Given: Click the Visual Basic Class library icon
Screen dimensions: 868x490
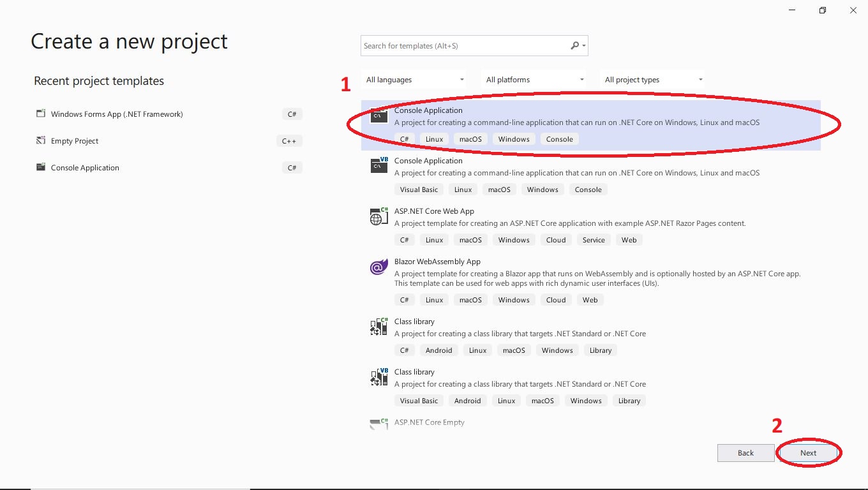Looking at the screenshot, I should [x=379, y=377].
